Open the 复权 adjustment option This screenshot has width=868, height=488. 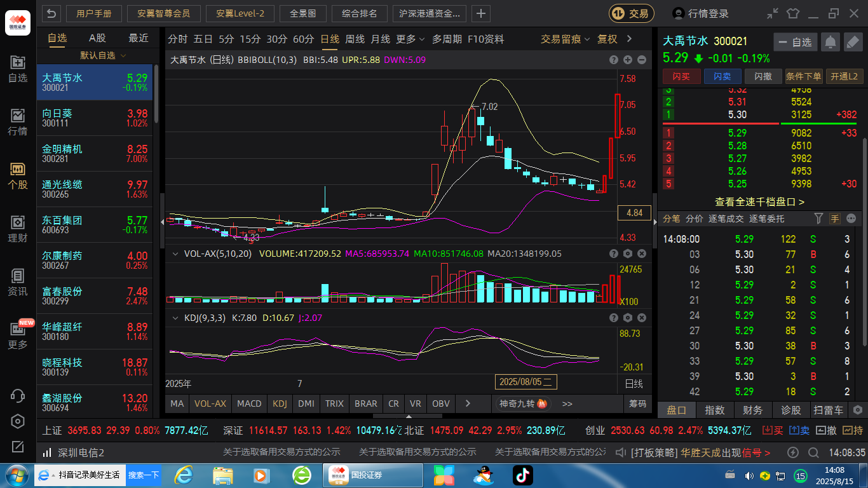[x=607, y=39]
